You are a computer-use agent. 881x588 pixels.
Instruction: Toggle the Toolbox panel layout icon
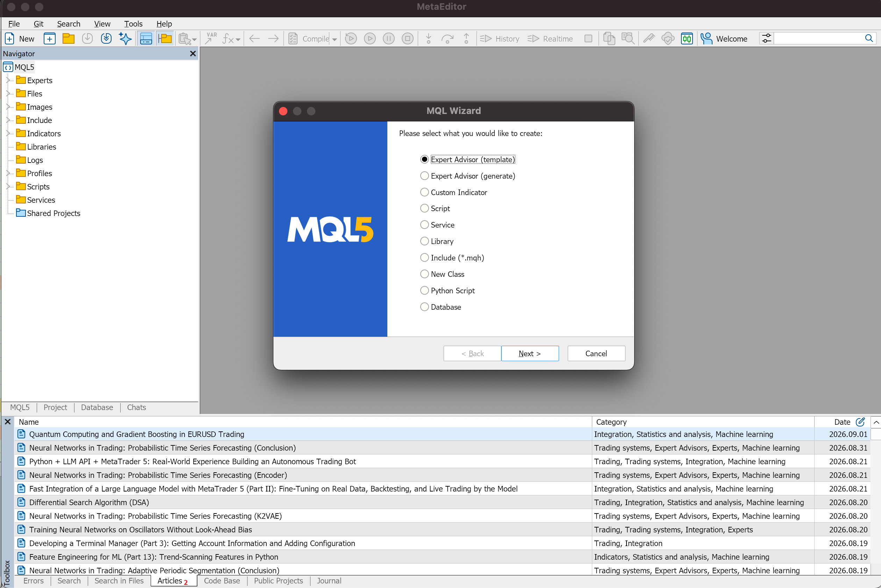point(146,38)
